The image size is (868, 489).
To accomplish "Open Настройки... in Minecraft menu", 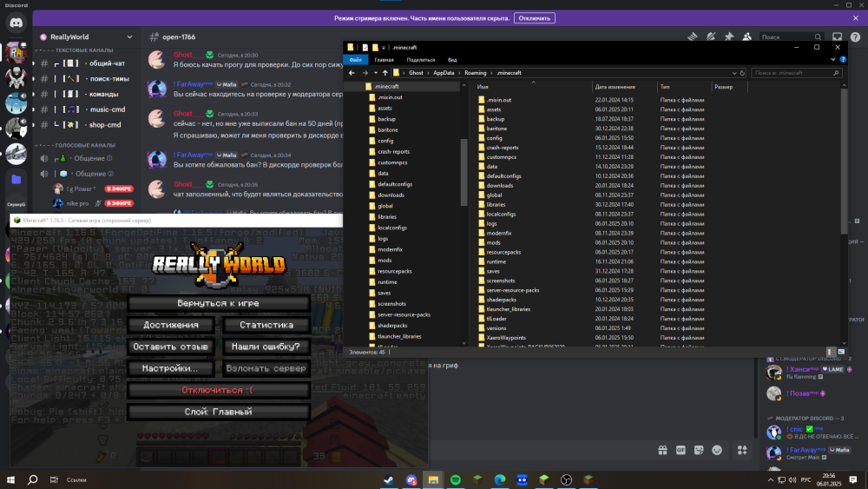I will (x=170, y=368).
